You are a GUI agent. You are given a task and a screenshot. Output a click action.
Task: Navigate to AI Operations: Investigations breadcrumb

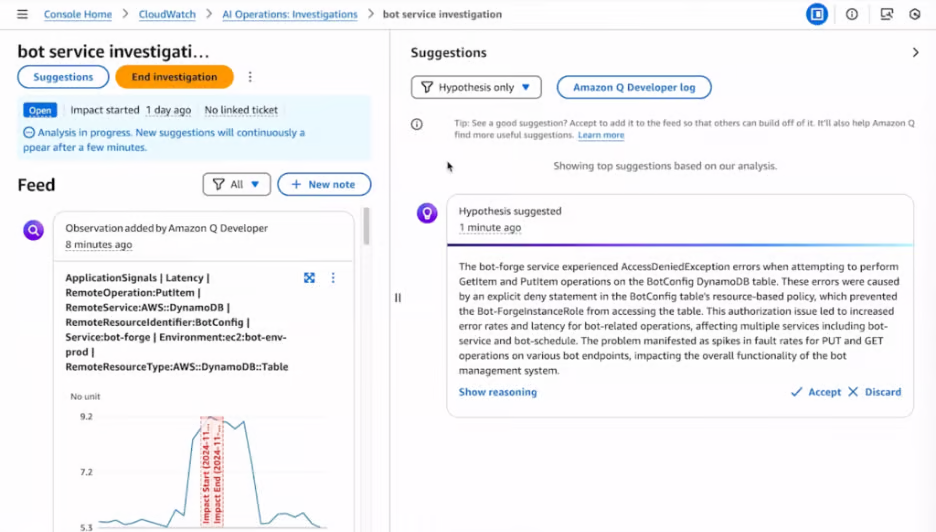pos(290,15)
